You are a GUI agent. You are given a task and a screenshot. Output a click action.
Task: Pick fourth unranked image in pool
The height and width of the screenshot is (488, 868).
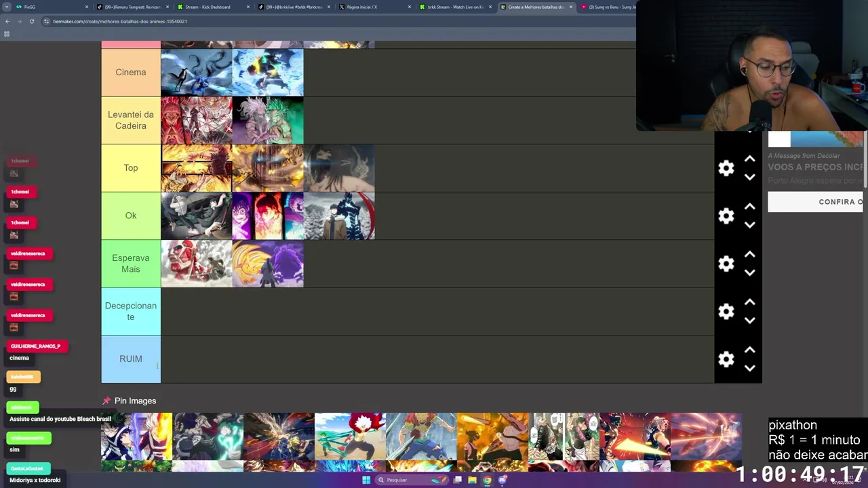(x=350, y=436)
